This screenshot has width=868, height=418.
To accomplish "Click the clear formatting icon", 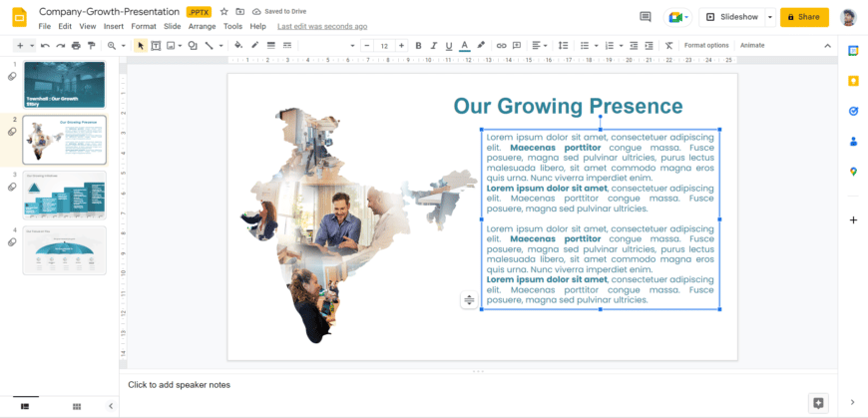I will [x=666, y=46].
